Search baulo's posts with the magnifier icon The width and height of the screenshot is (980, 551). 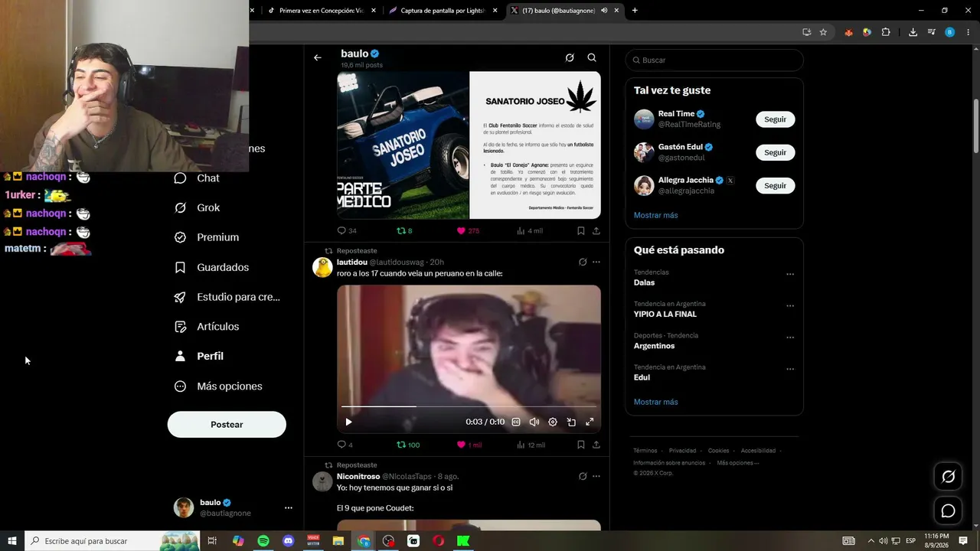[592, 57]
